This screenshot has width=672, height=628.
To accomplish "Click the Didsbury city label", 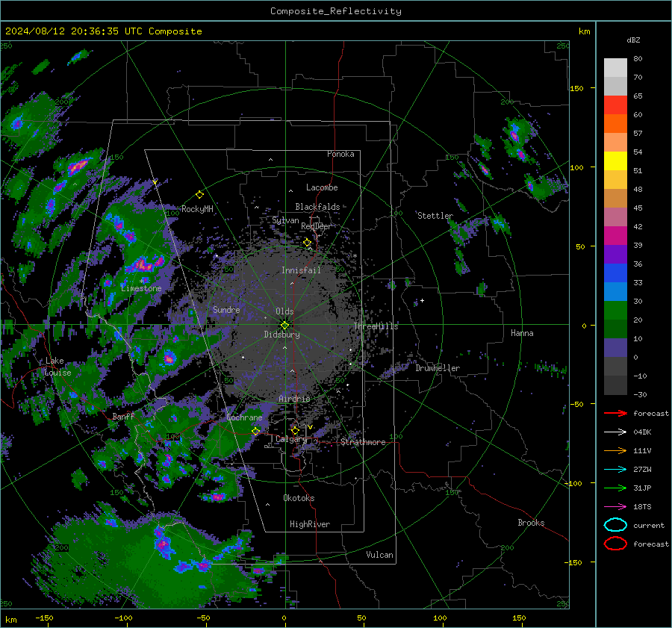I will click(x=281, y=335).
